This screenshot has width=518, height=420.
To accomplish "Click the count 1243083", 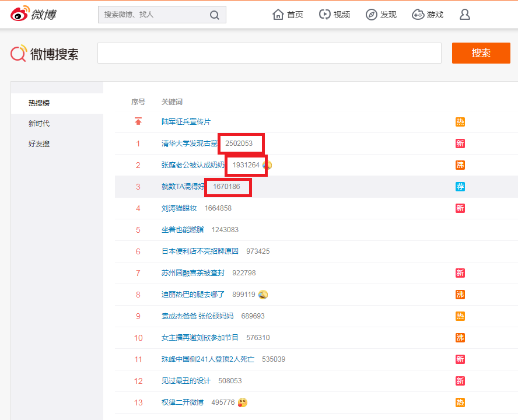I will 225,230.
